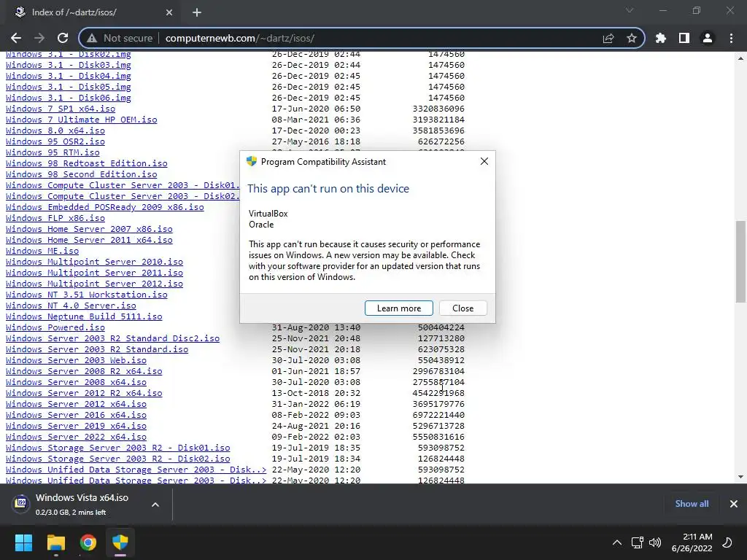
Task: Open Windows 95 OSR2.iso link
Action: [x=55, y=141]
